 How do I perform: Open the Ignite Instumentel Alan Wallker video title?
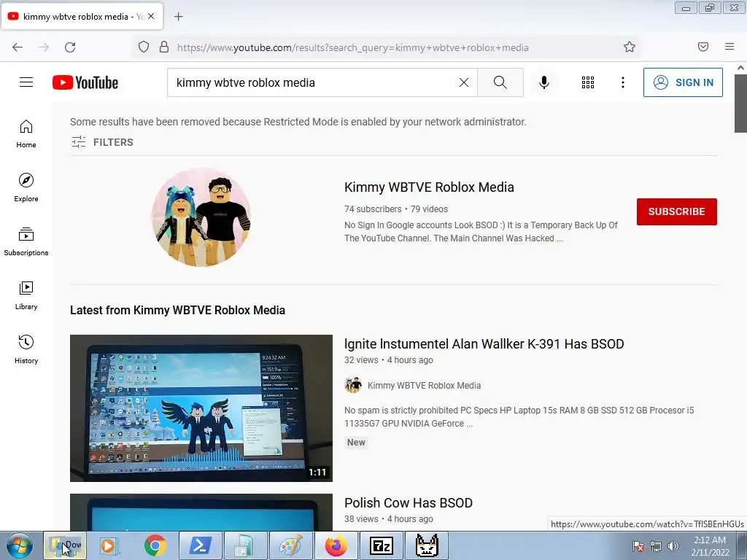pos(484,344)
